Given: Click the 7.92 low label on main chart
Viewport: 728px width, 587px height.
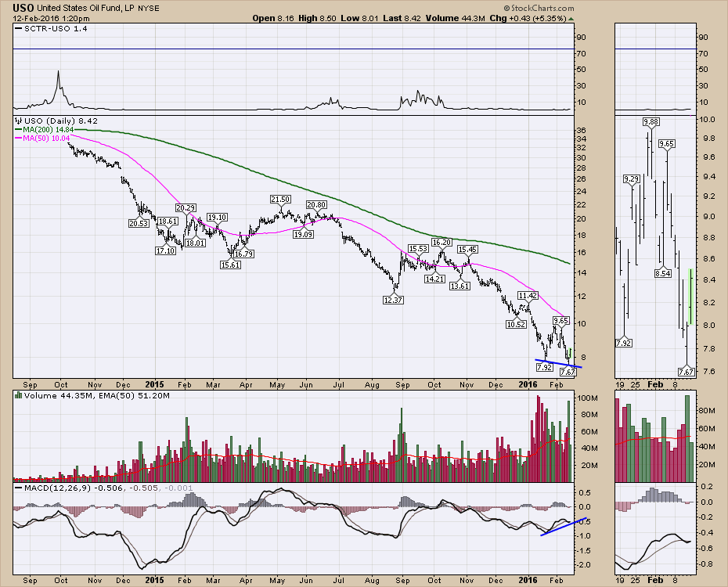Looking at the screenshot, I should 545,367.
